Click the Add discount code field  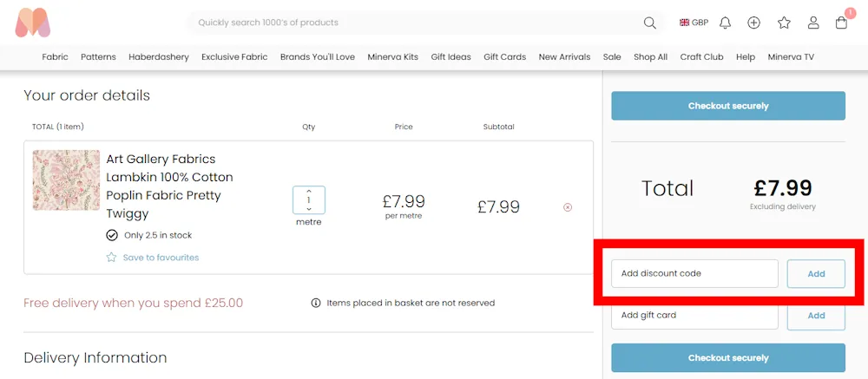[x=694, y=274]
